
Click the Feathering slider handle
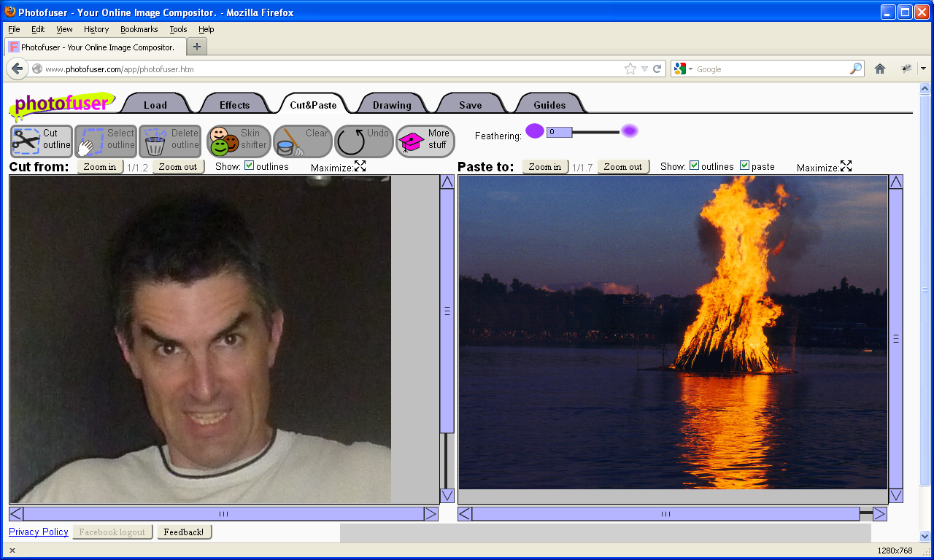point(559,132)
